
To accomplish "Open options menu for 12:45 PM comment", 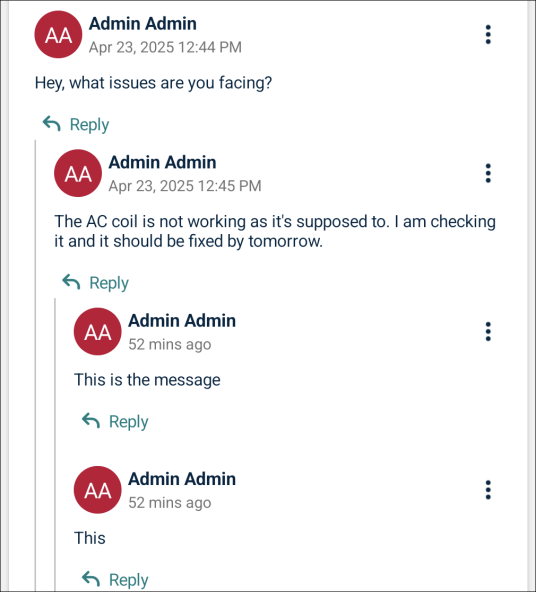I will pyautogui.click(x=488, y=173).
